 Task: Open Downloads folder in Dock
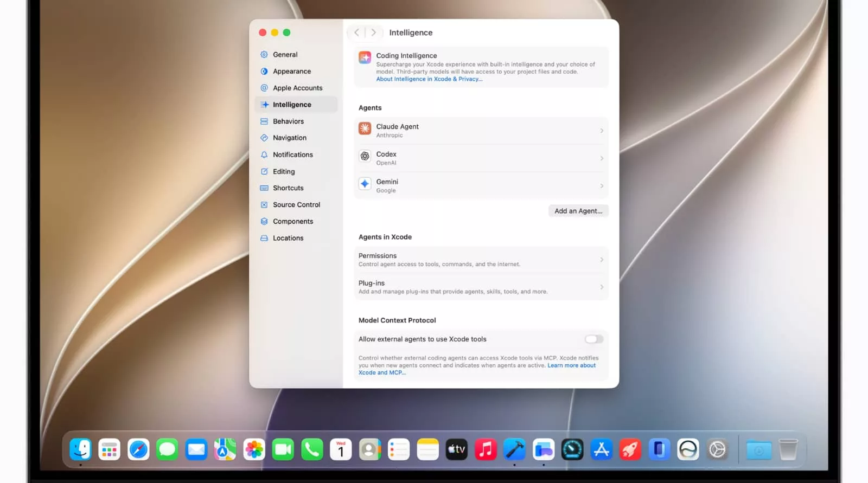coord(759,449)
